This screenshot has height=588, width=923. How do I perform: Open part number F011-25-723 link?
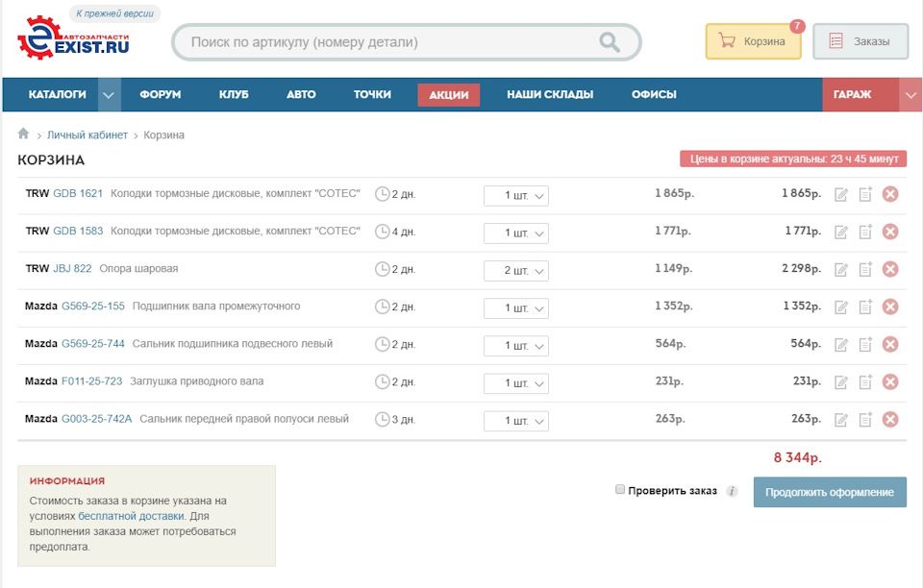point(92,381)
